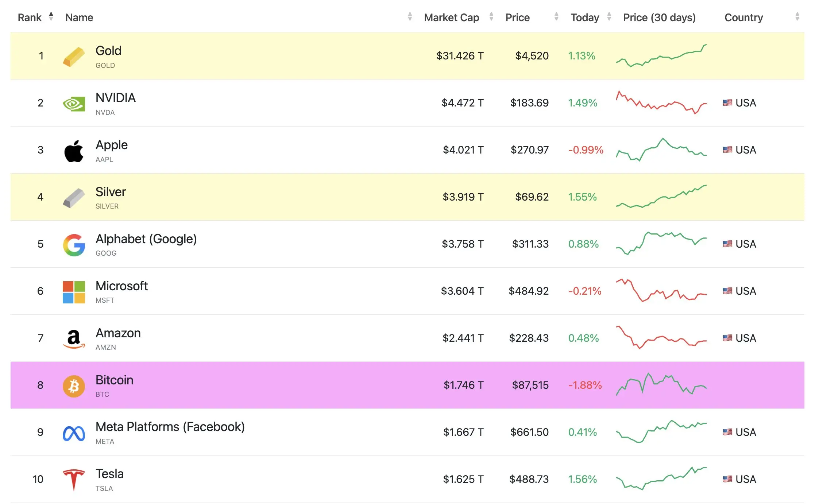
Task: Sort by Price column arrows
Action: (556, 16)
